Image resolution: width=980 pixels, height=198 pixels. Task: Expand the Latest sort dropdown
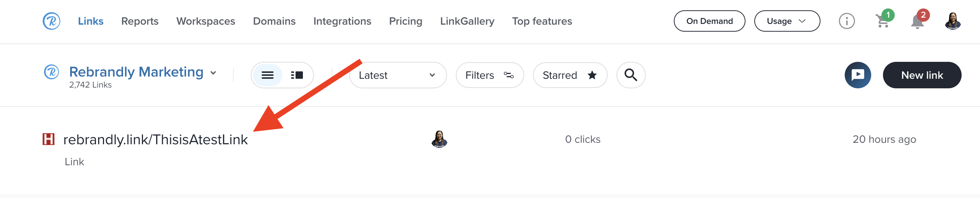click(x=398, y=75)
